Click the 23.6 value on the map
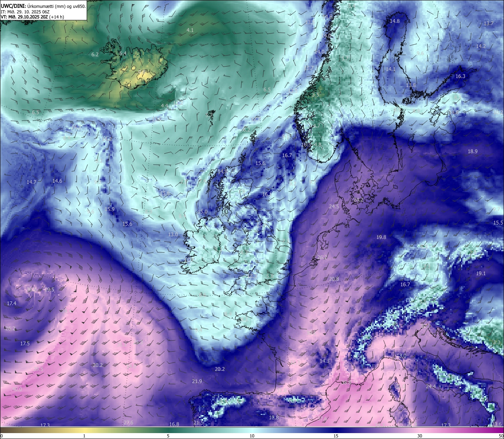 tap(497, 424)
